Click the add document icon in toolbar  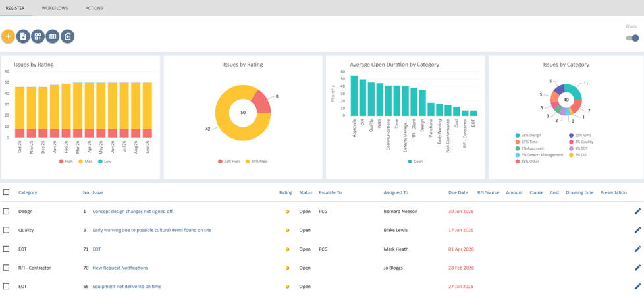tap(23, 37)
